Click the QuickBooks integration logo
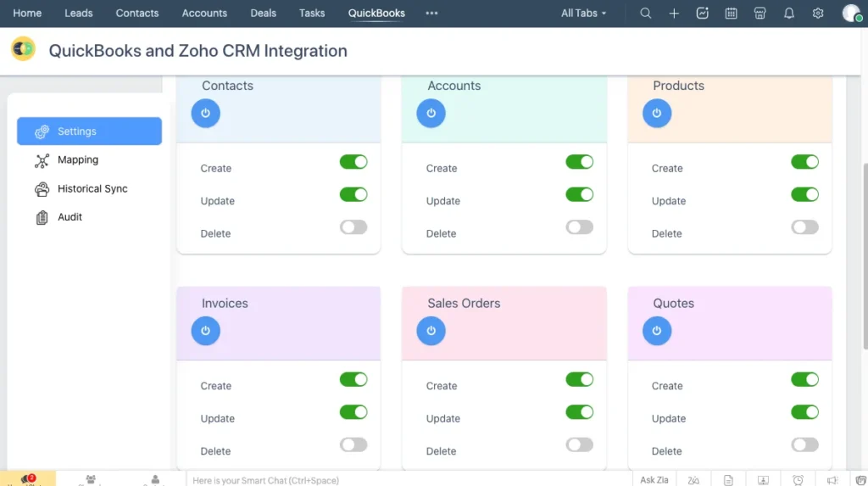This screenshot has width=868, height=486. tap(23, 48)
